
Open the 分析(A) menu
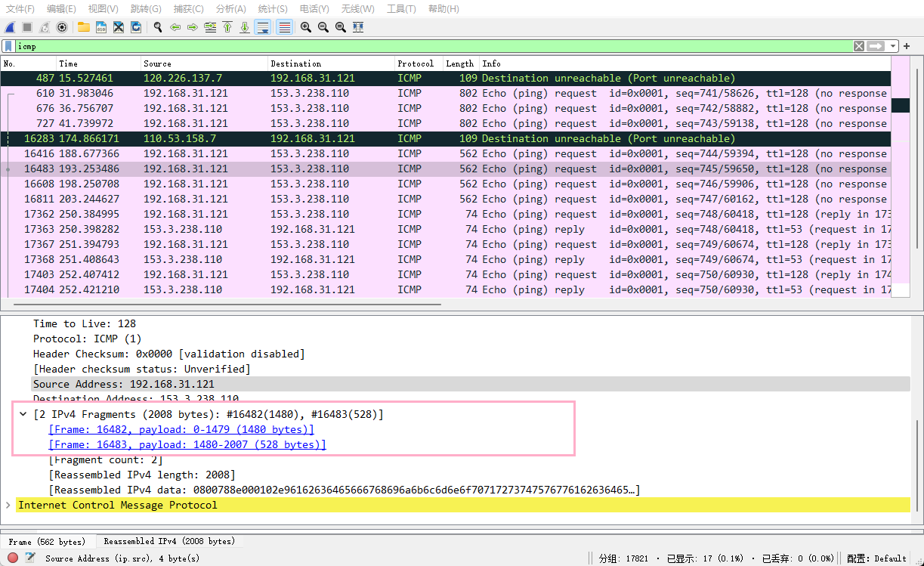pos(231,9)
